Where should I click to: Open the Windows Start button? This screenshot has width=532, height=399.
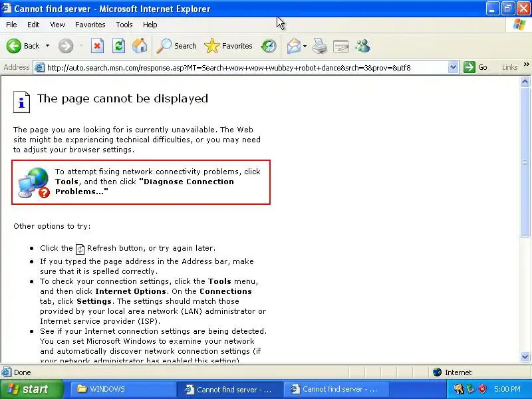click(x=31, y=389)
